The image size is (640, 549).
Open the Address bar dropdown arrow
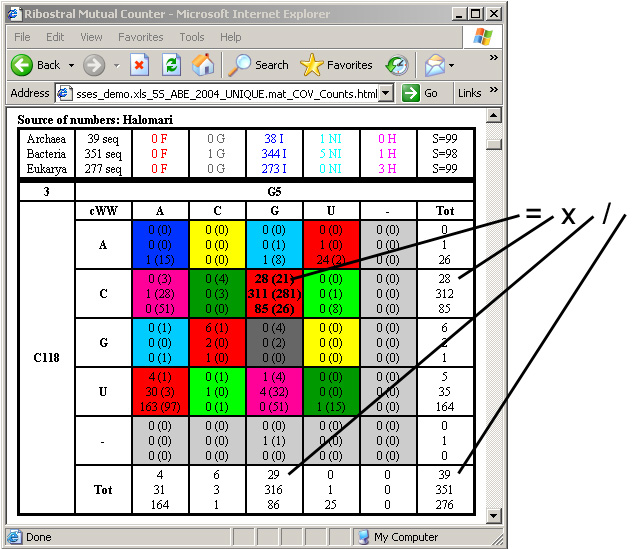(x=388, y=93)
